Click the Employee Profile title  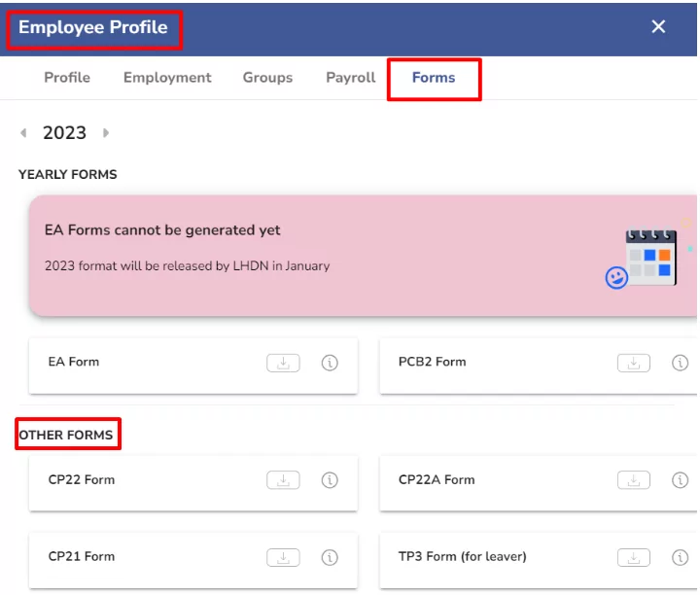click(93, 27)
